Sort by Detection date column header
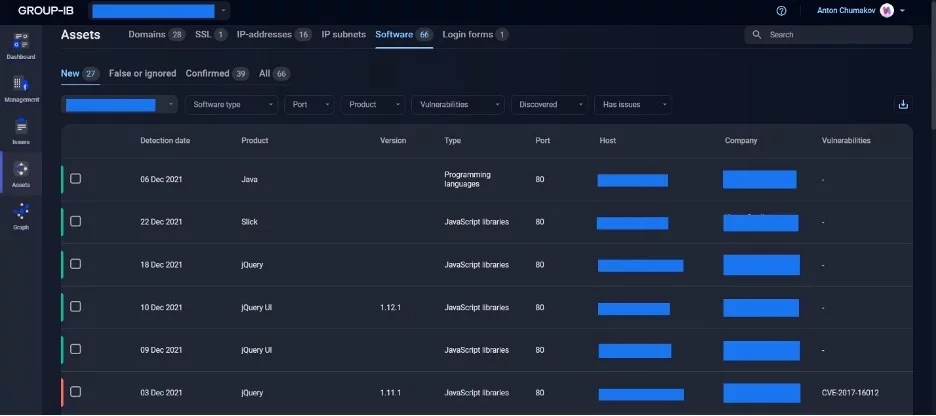The image size is (936, 416). 165,140
